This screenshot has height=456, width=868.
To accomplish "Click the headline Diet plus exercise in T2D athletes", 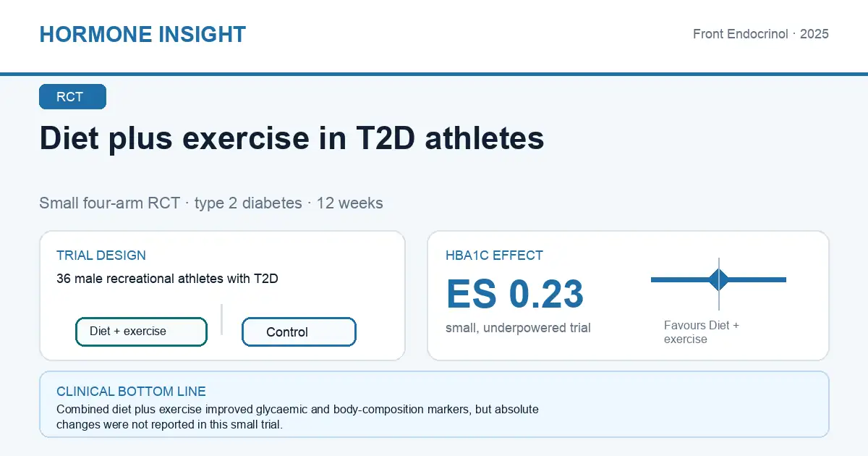I will coord(292,138).
